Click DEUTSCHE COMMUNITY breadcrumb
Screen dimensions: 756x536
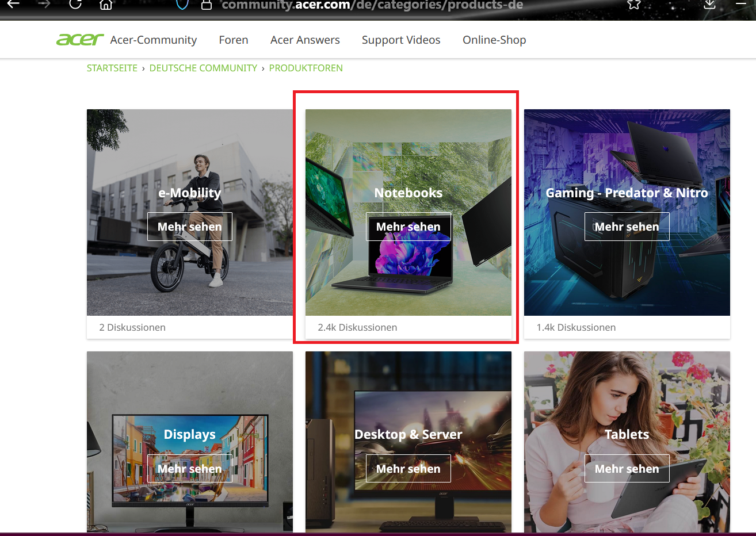click(203, 68)
